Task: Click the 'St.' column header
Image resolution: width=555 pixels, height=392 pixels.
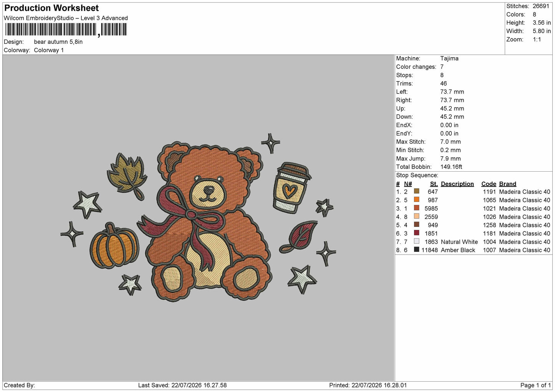Action: (x=434, y=184)
